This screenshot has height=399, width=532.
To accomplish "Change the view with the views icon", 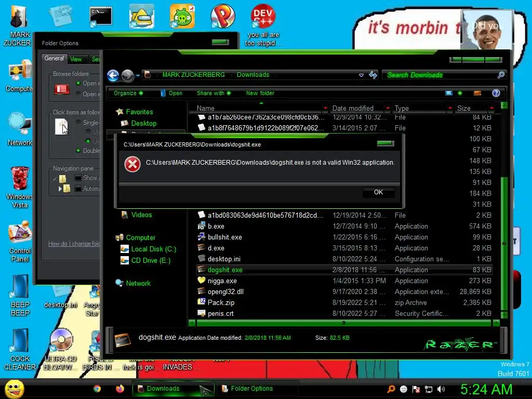I will (449, 93).
